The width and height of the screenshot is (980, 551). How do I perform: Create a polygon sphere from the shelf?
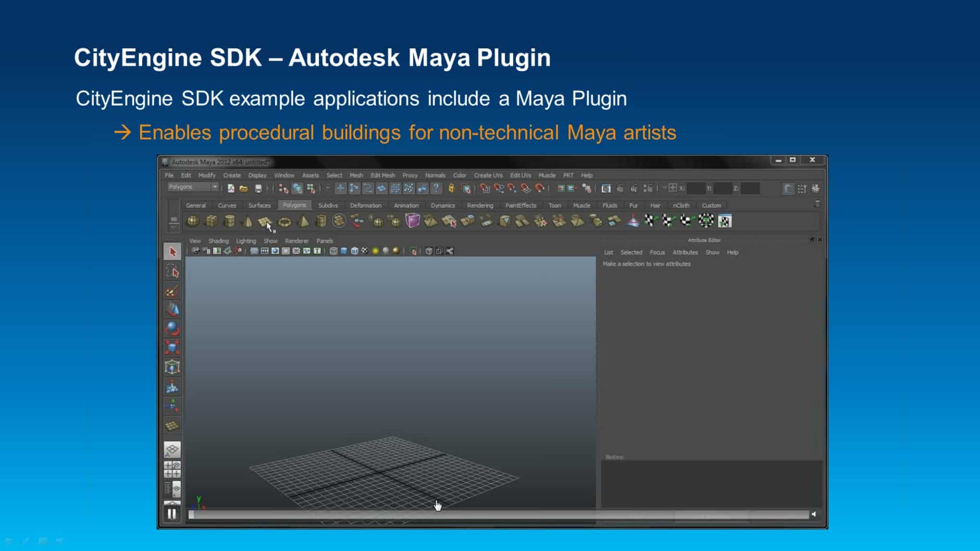[193, 221]
